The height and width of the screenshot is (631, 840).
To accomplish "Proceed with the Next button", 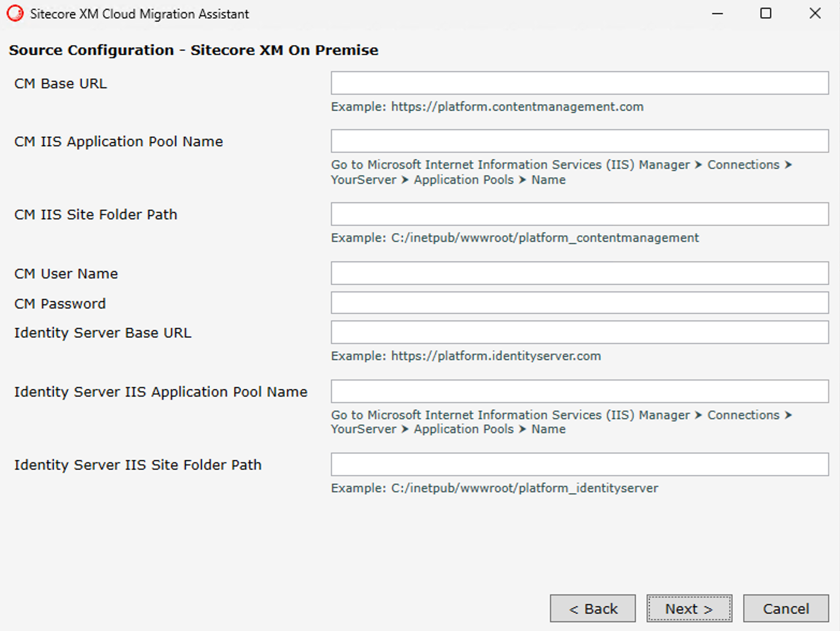I will pyautogui.click(x=689, y=608).
